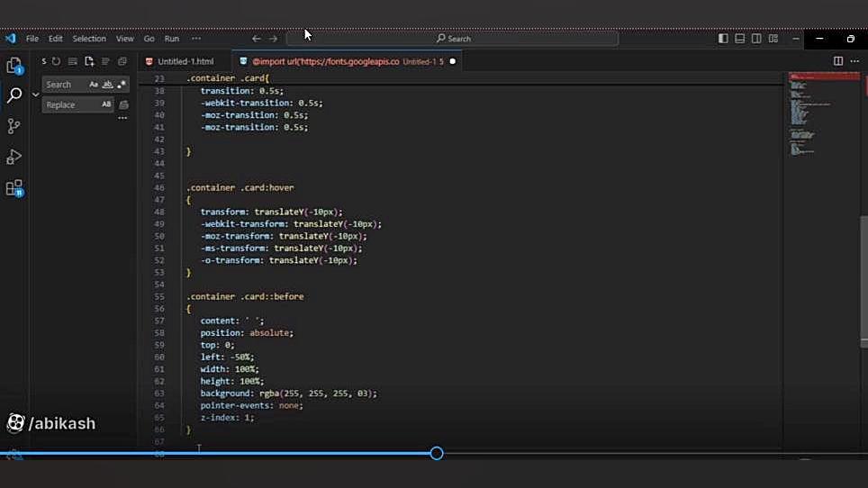Click the sticky '.container .card{' header line

228,78
